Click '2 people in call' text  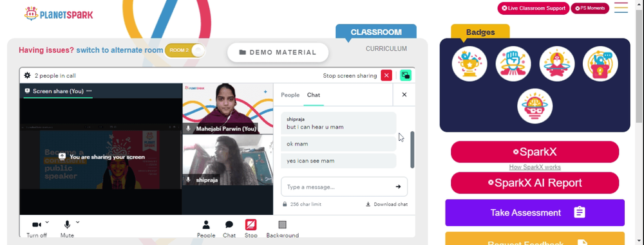(55, 75)
